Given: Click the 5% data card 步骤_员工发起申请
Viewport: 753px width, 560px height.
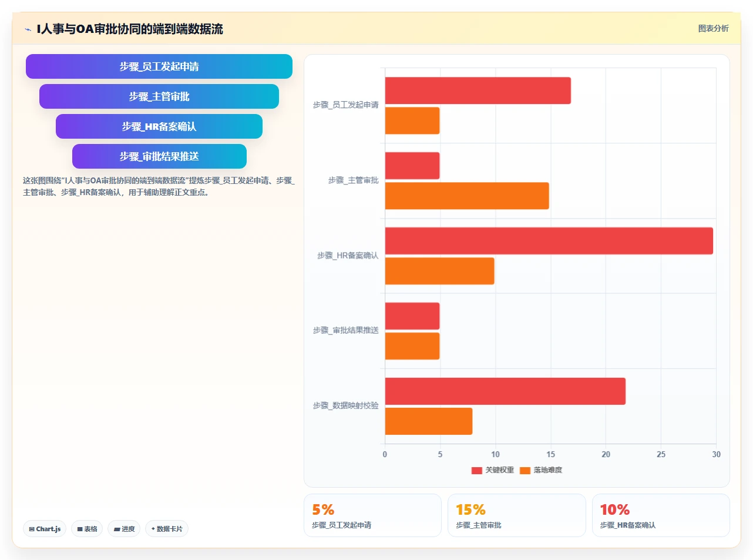Looking at the screenshot, I should pyautogui.click(x=372, y=515).
